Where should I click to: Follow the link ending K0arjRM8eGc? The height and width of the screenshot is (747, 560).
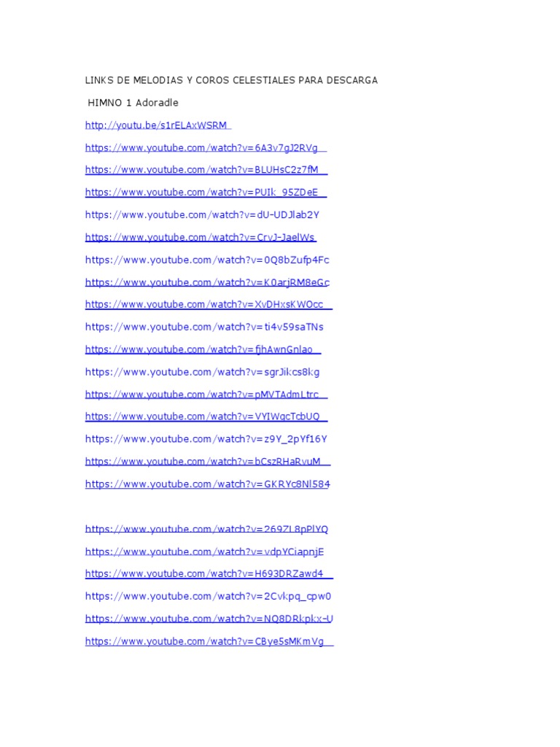pos(207,282)
